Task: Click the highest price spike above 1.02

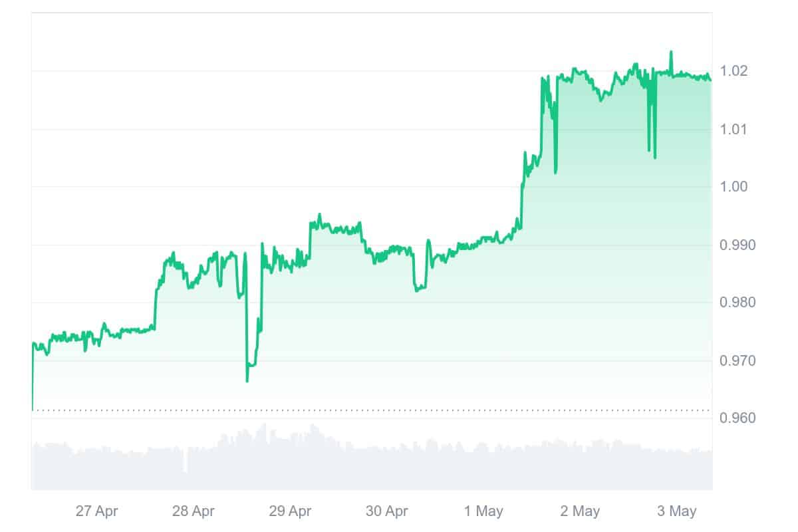Action: coord(670,52)
